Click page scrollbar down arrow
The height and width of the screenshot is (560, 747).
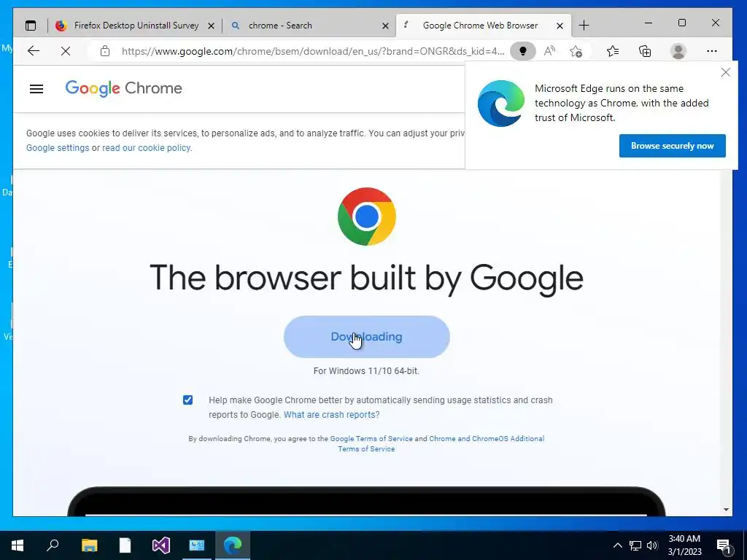tap(726, 510)
